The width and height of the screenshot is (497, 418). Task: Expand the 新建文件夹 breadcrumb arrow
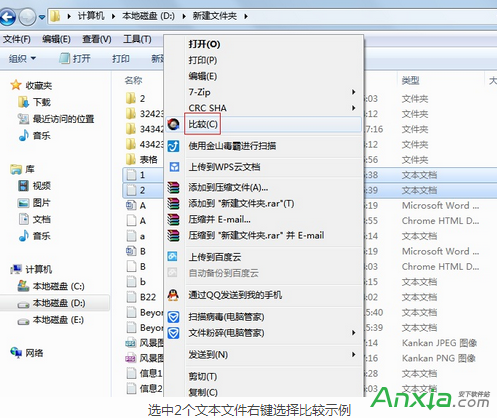pos(246,16)
